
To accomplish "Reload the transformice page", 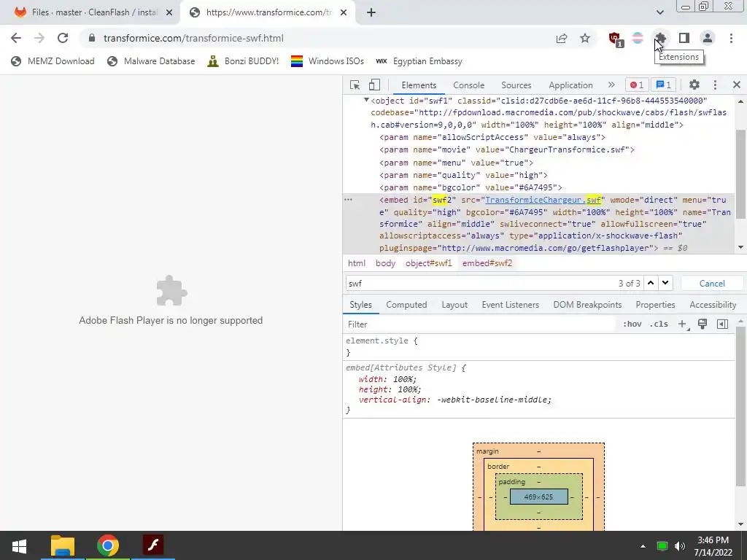I will [63, 38].
